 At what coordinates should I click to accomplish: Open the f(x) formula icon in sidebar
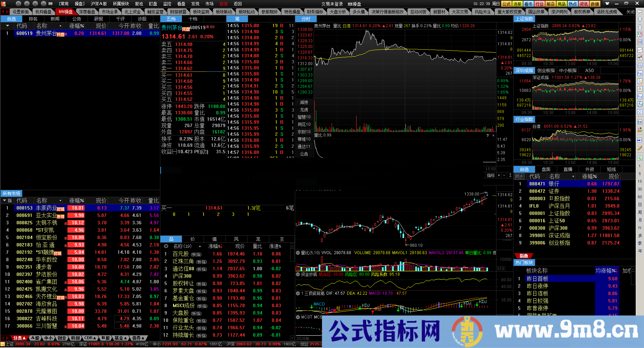coord(640,104)
